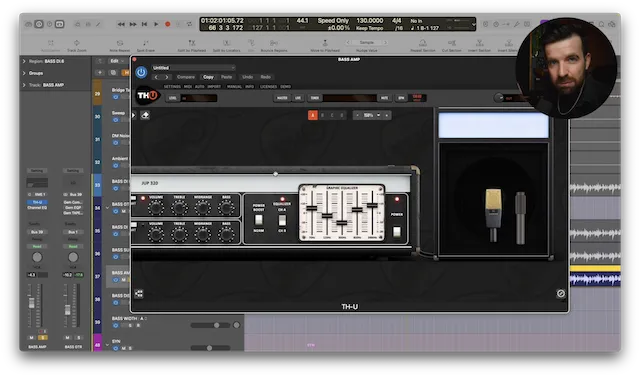Select the dark dynamic microphone in cabinet

click(520, 218)
